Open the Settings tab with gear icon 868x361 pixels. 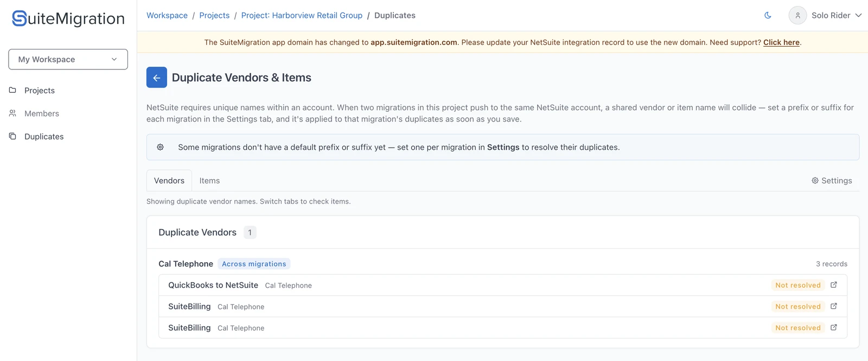point(832,181)
